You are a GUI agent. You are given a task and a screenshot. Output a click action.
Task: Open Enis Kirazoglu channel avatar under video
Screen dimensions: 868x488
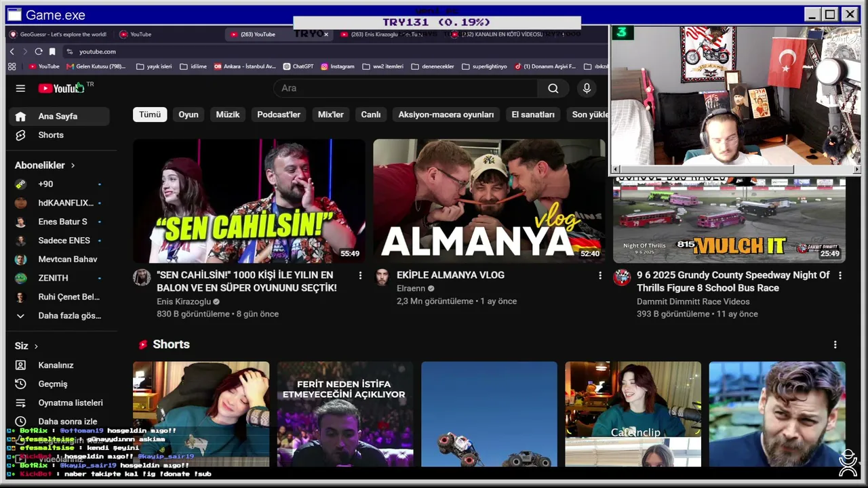142,277
